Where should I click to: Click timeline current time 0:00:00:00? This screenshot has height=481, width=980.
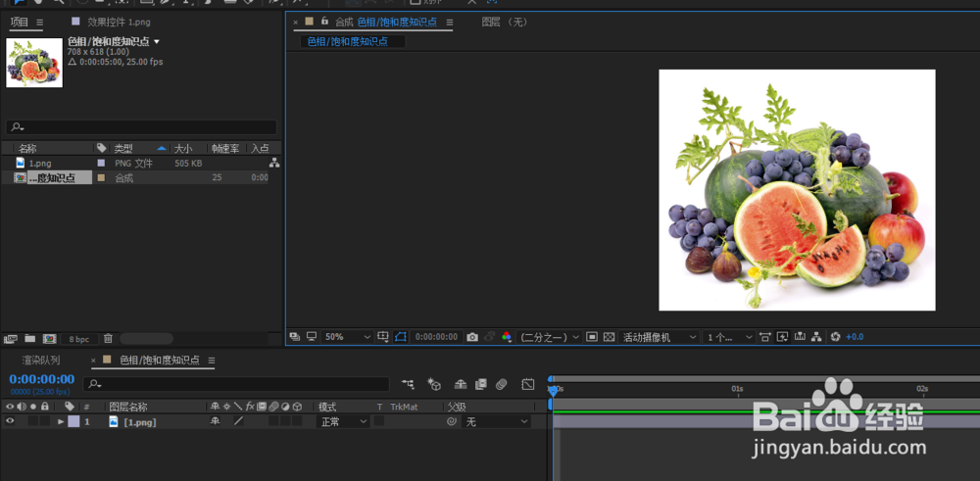(x=41, y=379)
